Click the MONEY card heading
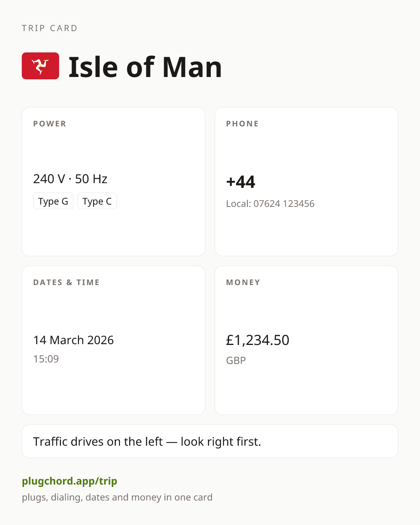420x525 pixels. [x=243, y=282]
